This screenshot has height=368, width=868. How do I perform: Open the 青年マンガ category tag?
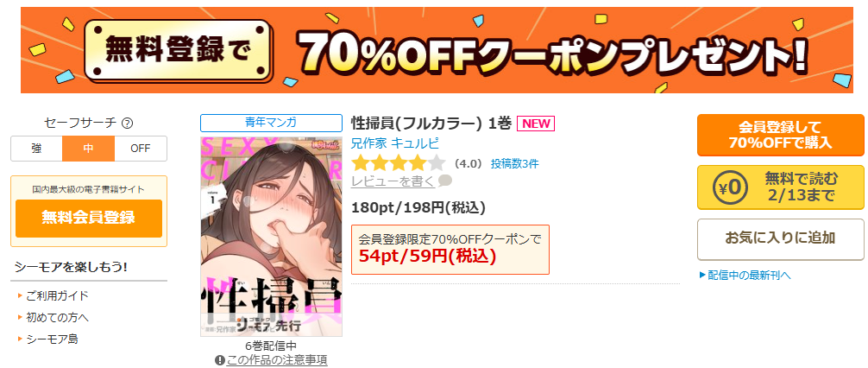pos(271,123)
